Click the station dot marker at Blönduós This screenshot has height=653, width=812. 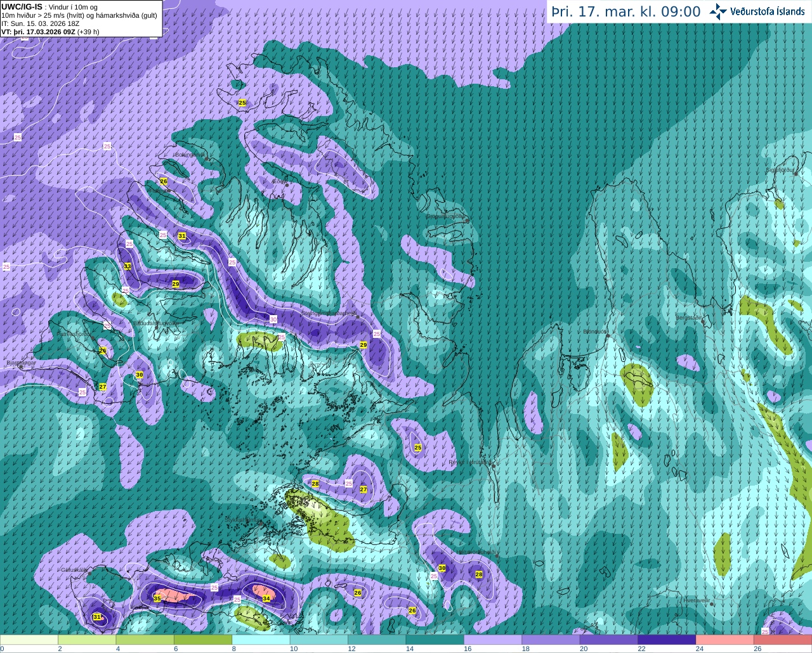click(x=608, y=335)
